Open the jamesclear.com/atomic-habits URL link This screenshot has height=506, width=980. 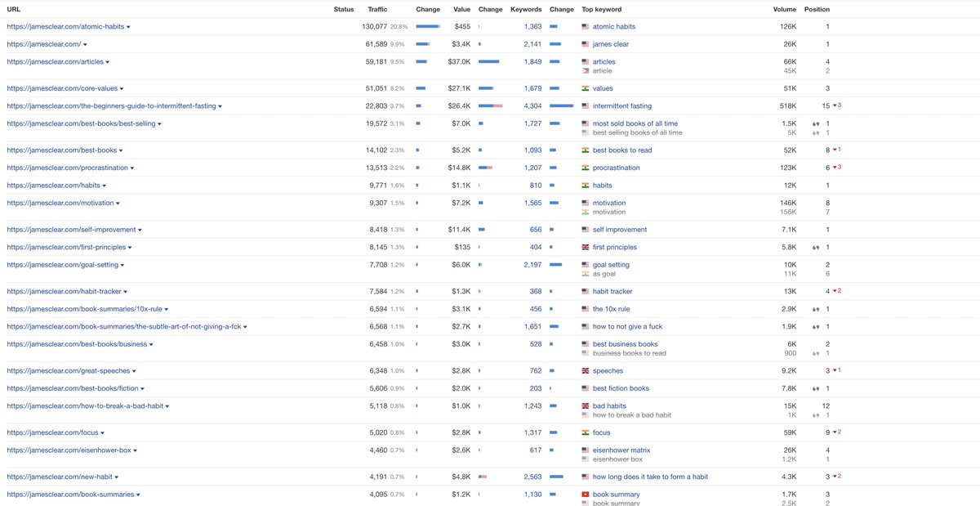[x=65, y=27]
